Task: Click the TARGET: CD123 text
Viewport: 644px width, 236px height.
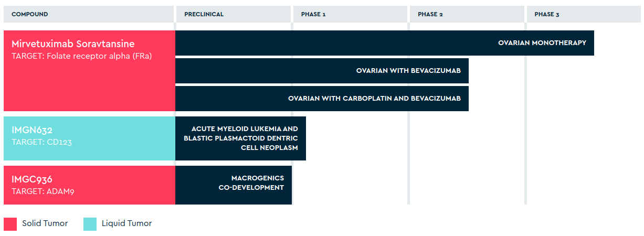Action: (41, 142)
